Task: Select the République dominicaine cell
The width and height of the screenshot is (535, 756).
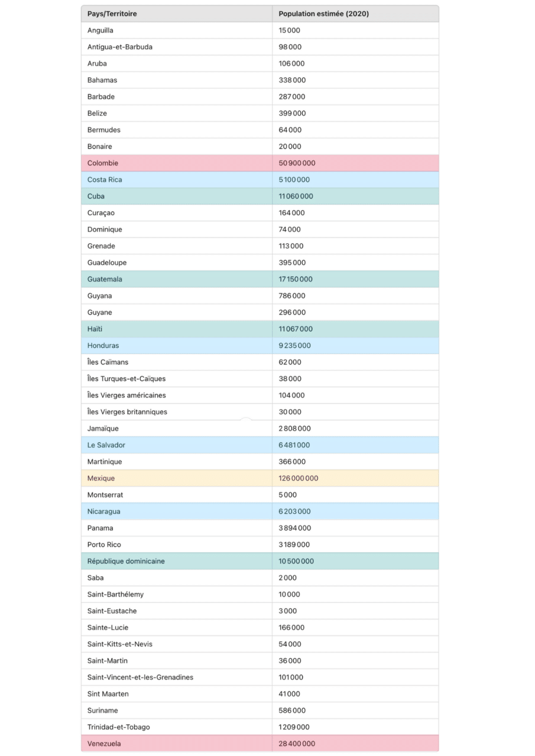Action: click(126, 561)
